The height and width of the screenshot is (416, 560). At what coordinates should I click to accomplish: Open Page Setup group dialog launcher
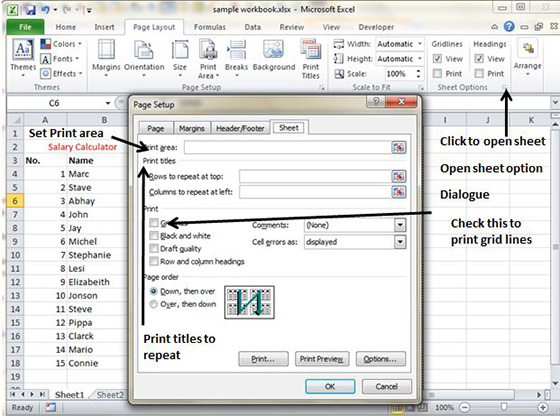322,87
